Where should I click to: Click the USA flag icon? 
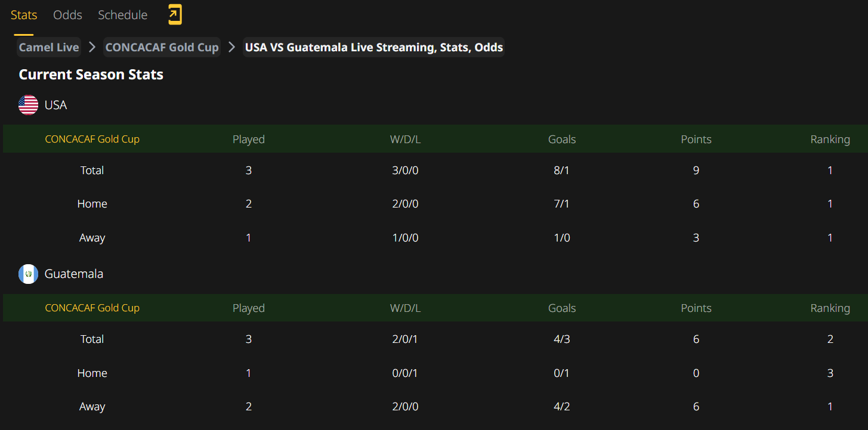pos(28,105)
